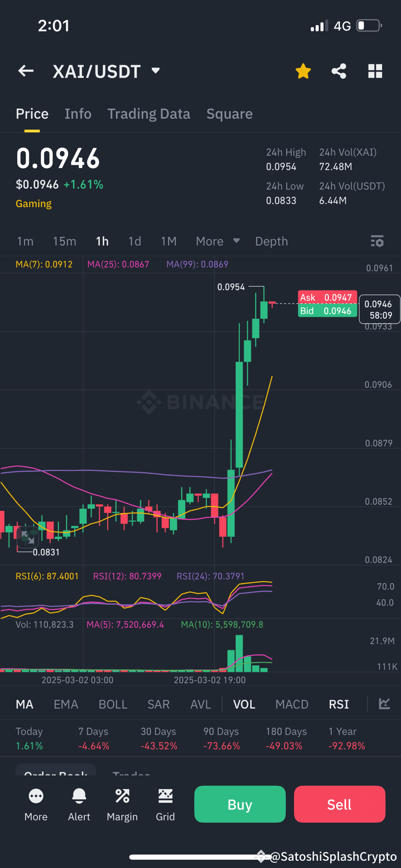
Task: Tap the back arrow icon
Action: pos(26,71)
